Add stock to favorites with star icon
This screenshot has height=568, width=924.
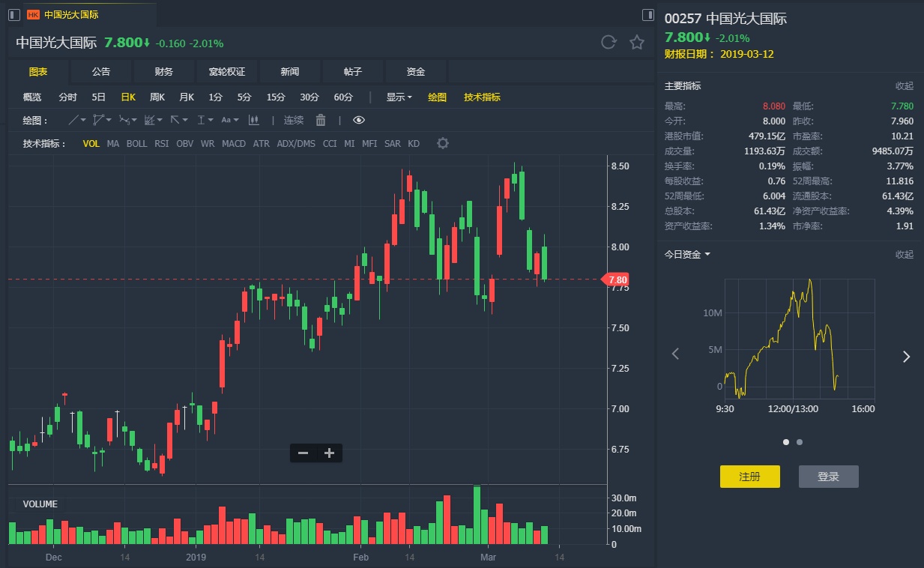pyautogui.click(x=637, y=42)
